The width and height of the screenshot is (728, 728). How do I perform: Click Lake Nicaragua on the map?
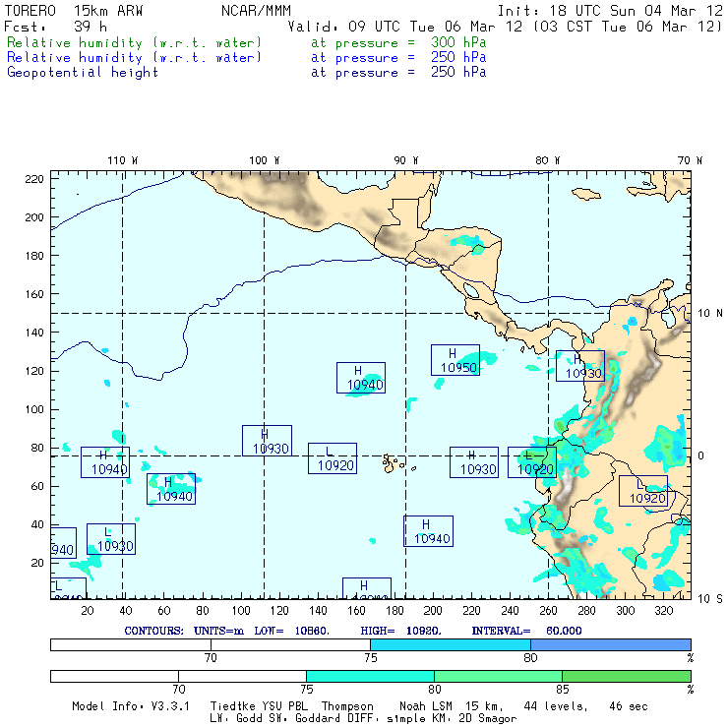[471, 290]
